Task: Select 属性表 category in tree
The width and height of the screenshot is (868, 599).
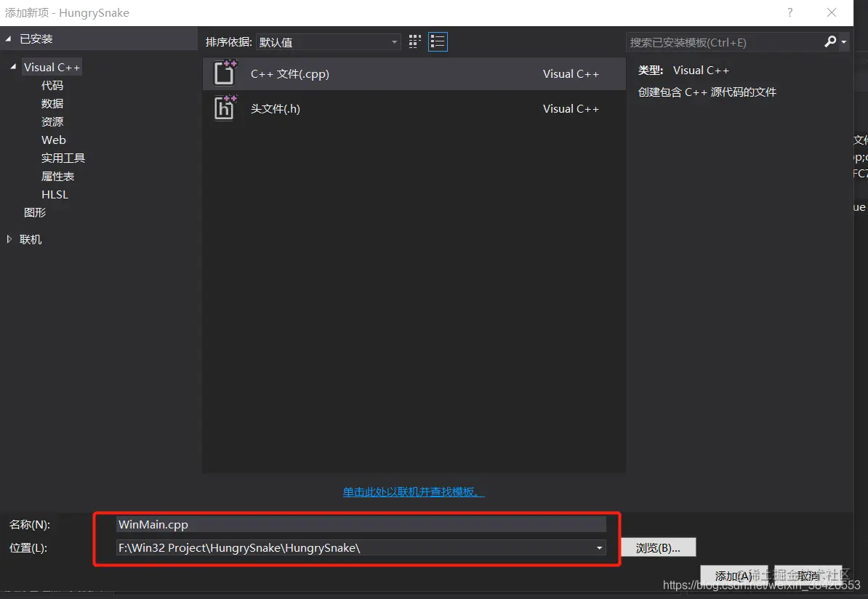Action: [x=57, y=177]
